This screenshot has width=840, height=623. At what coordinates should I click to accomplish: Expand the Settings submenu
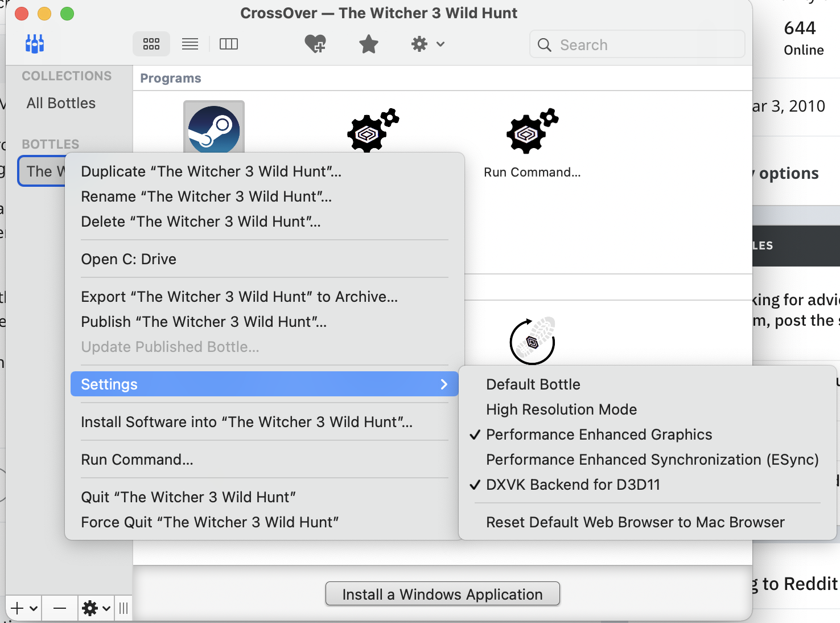click(265, 384)
